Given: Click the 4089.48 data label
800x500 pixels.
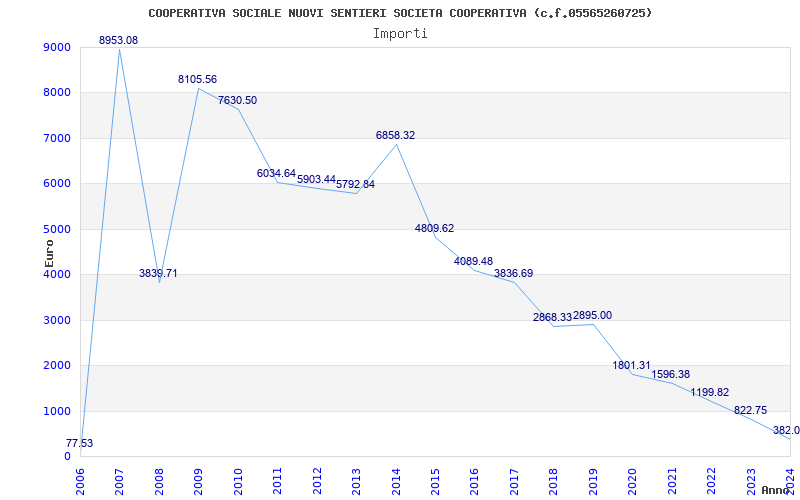Looking at the screenshot, I should pyautogui.click(x=473, y=262).
